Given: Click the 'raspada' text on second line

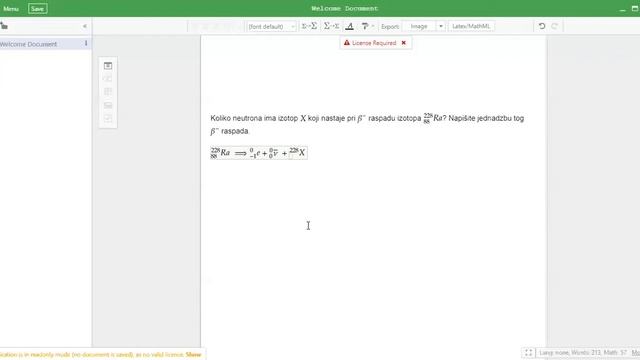Looking at the screenshot, I should (x=235, y=131).
